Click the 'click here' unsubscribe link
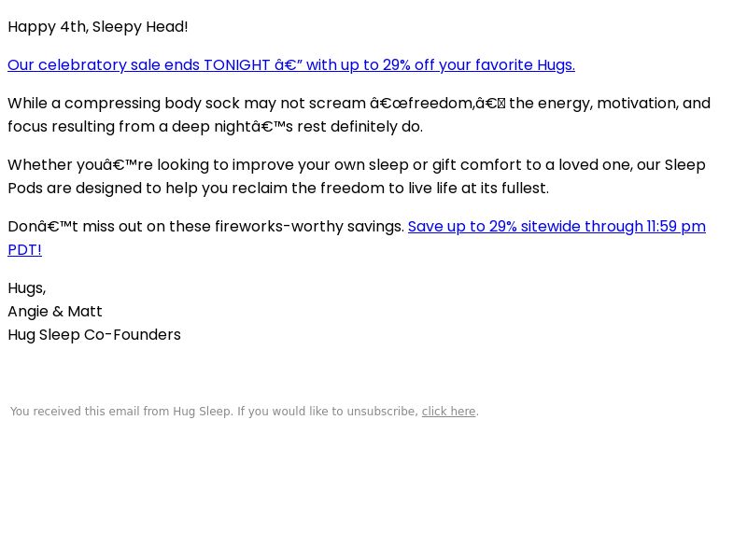Image resolution: width=747 pixels, height=560 pixels. point(448,412)
